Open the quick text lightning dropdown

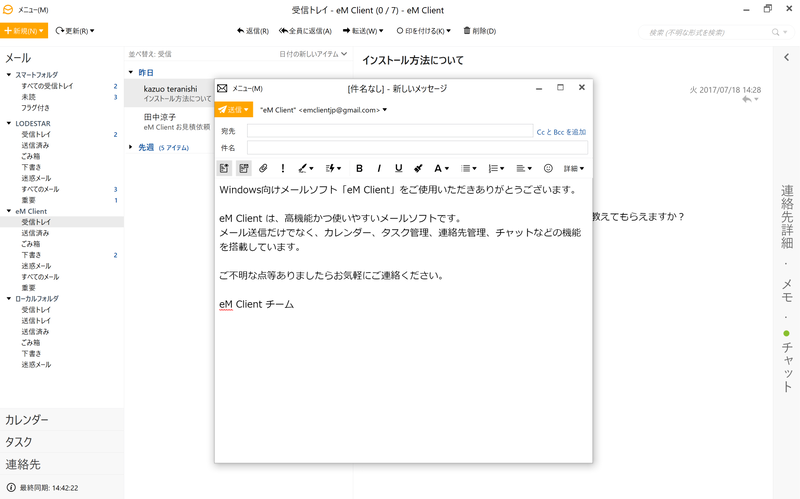coord(334,168)
